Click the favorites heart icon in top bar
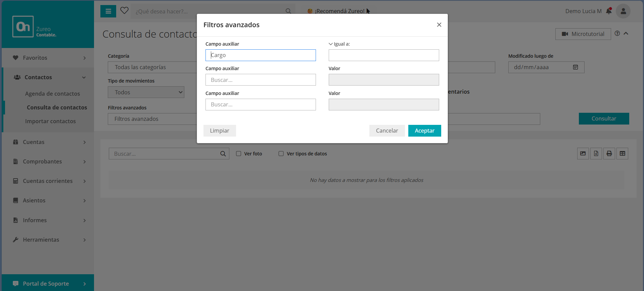 (x=124, y=11)
